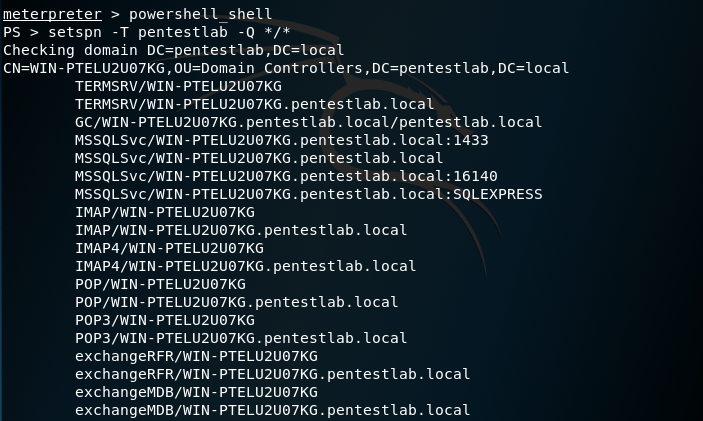This screenshot has height=421, width=703.
Task: Click the Checking domain output line
Action: 173,50
